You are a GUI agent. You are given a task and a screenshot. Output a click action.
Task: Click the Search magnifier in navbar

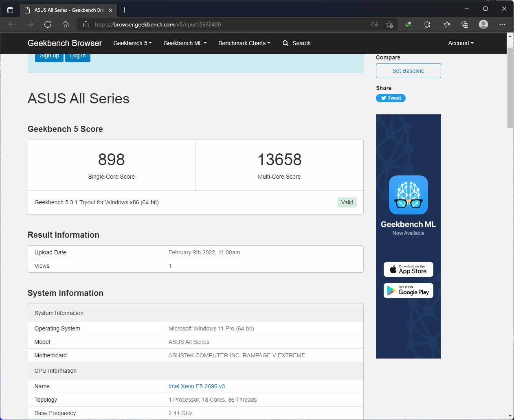(x=286, y=43)
